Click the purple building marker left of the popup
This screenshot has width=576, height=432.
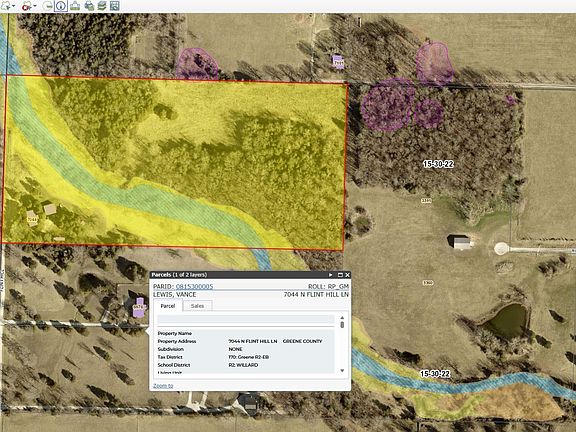point(139,307)
